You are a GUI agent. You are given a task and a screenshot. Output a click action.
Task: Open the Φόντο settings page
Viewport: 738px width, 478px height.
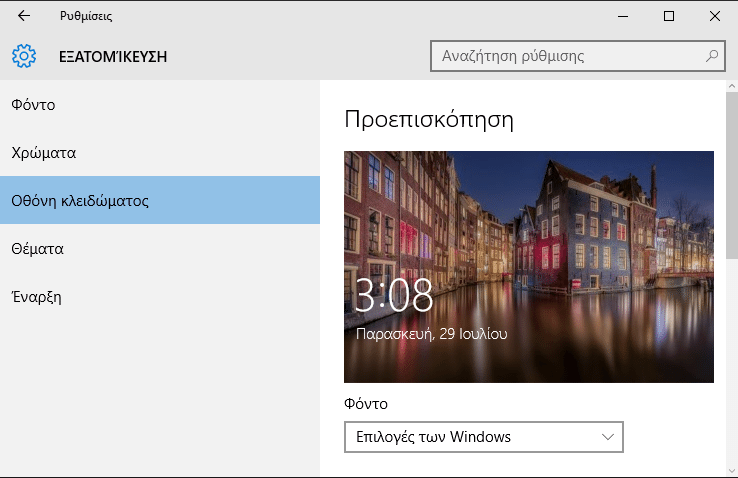(x=160, y=104)
